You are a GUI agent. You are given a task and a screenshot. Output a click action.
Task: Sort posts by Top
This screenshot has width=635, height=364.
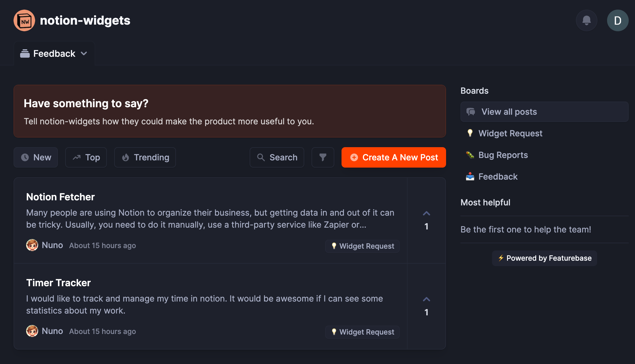point(86,157)
